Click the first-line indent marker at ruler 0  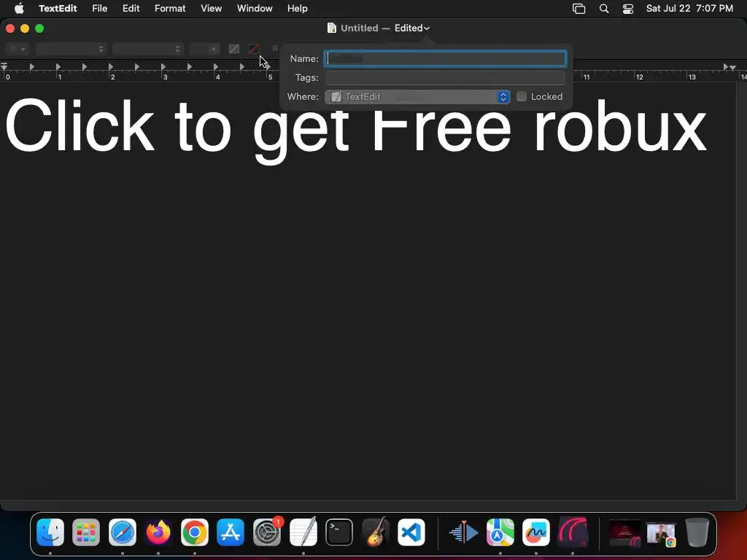(4, 64)
